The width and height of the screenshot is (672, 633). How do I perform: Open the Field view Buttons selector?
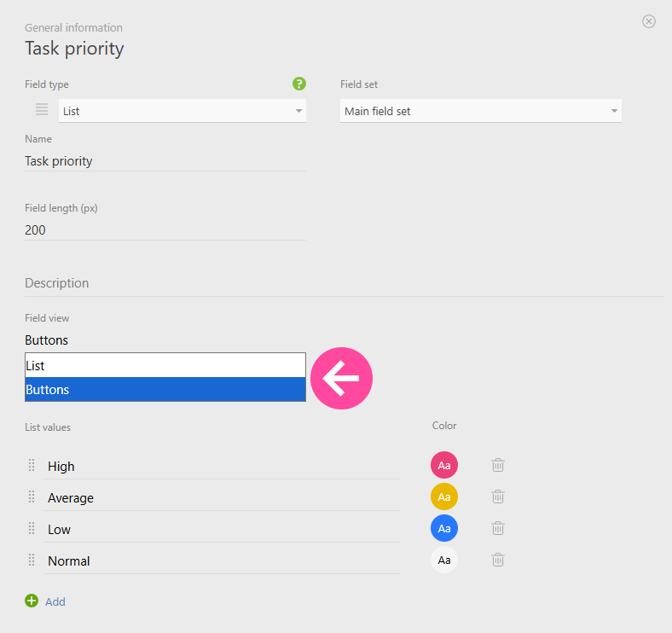[165, 340]
